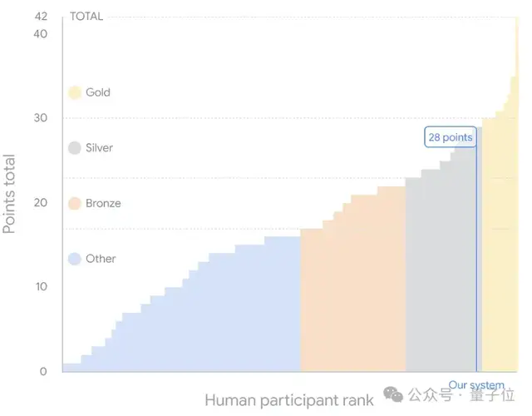Click the WeChat logo in the watermark
Image resolution: width=532 pixels, height=416 pixels.
[396, 400]
